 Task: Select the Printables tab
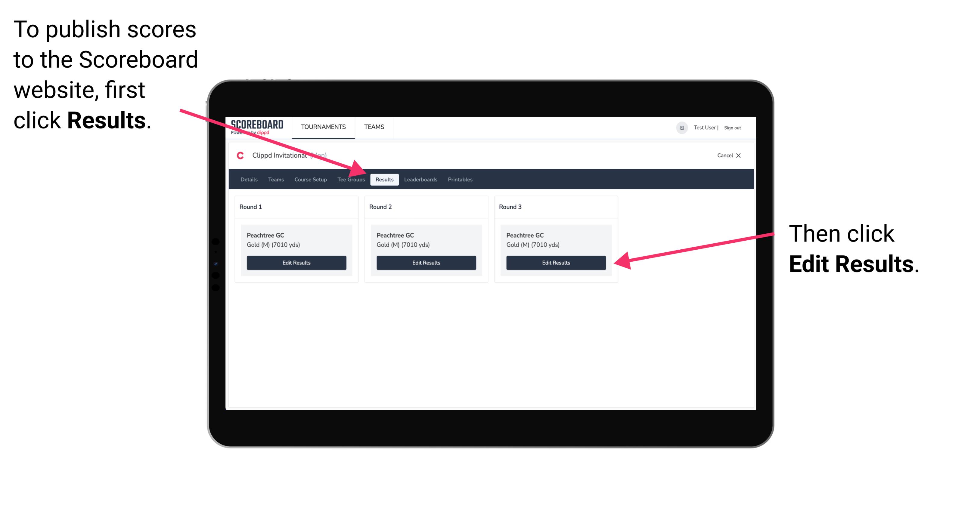(461, 180)
